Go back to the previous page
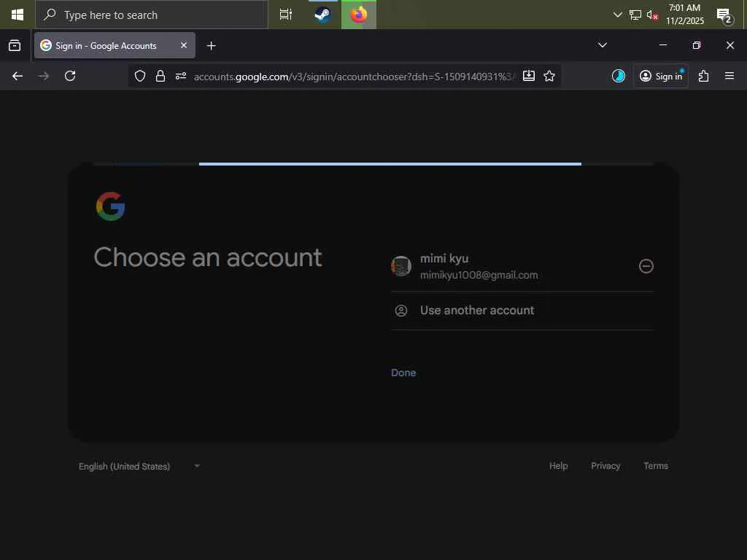 click(18, 76)
